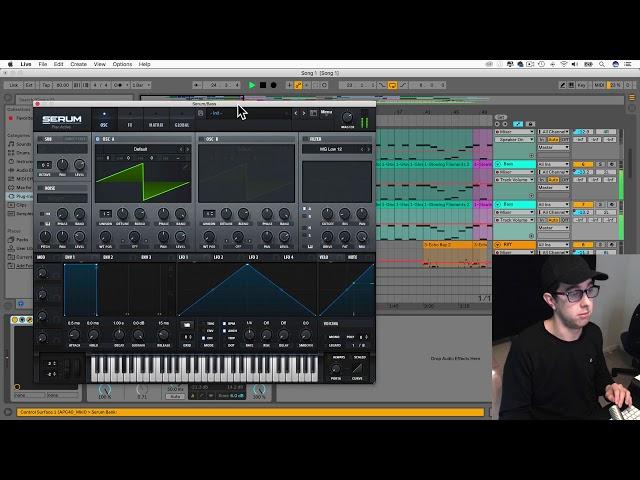This screenshot has width=640, height=480.
Task: Click the Link button in Ableton
Action: click(14, 85)
